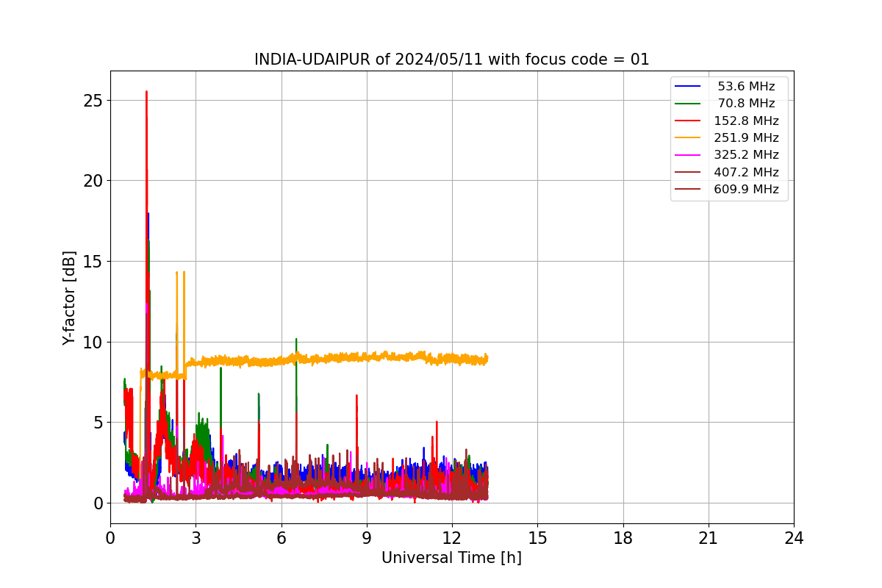Click the magenta line swatch for 325.2 MHz
Image resolution: width=882 pixels, height=588 pixels.
[688, 155]
